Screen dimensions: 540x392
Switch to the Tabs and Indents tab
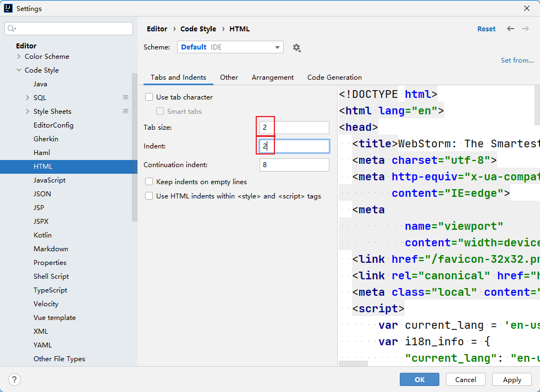pos(178,78)
